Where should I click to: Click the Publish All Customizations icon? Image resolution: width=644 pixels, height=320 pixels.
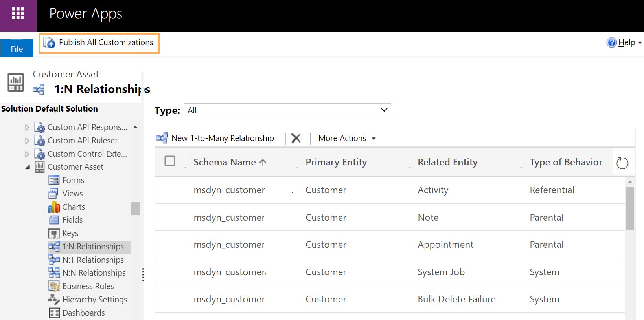coord(49,42)
